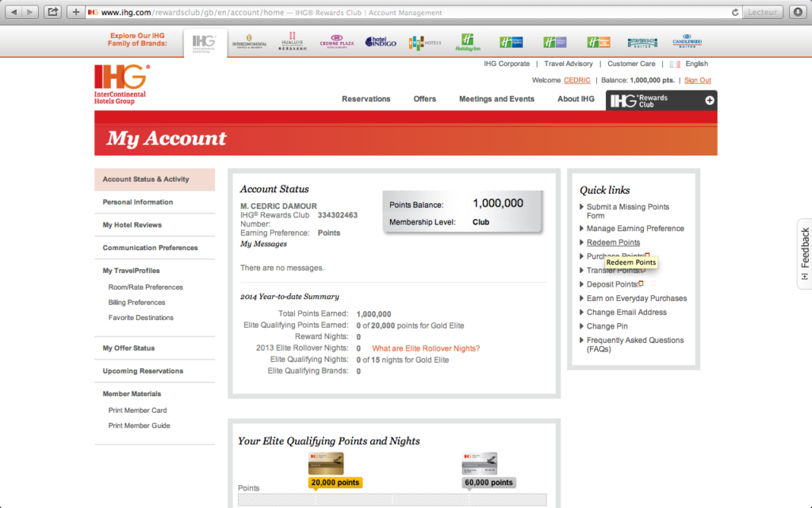Select the IHG brand tab logo

[x=205, y=43]
